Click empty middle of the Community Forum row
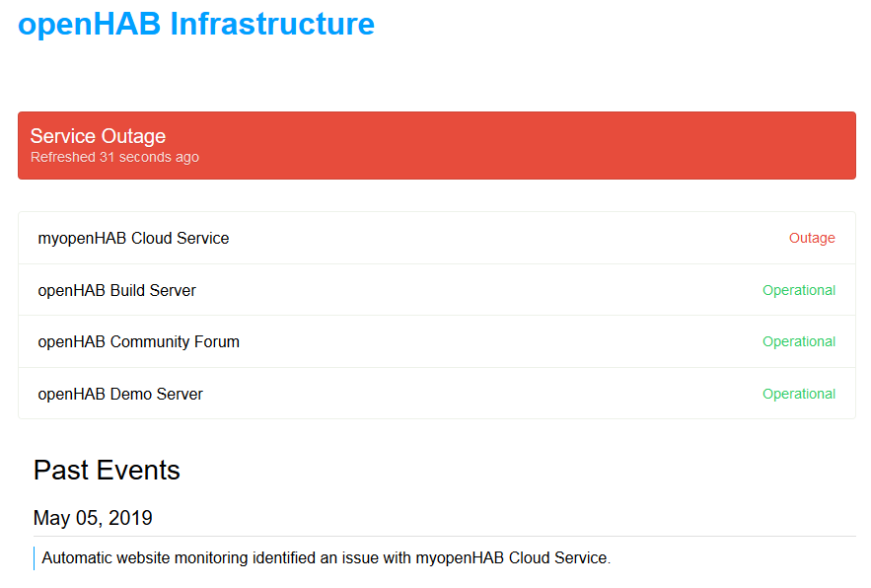The width and height of the screenshot is (871, 588). 493,341
